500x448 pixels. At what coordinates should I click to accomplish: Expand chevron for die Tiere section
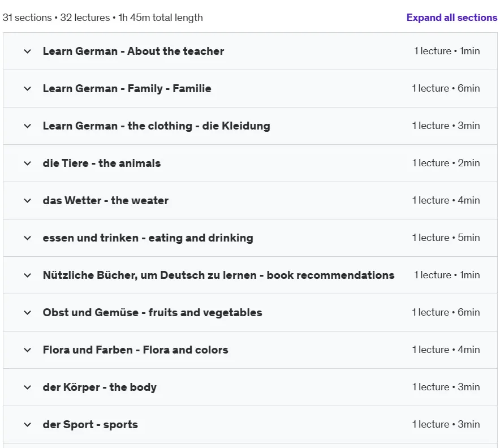(27, 163)
